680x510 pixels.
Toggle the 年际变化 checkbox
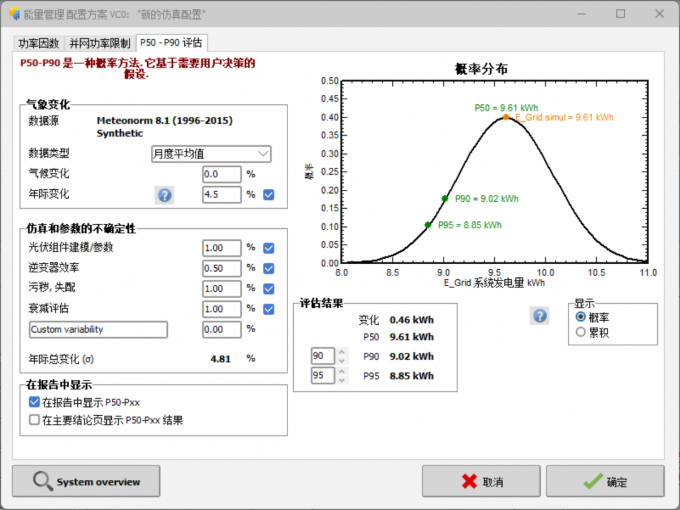coord(268,194)
